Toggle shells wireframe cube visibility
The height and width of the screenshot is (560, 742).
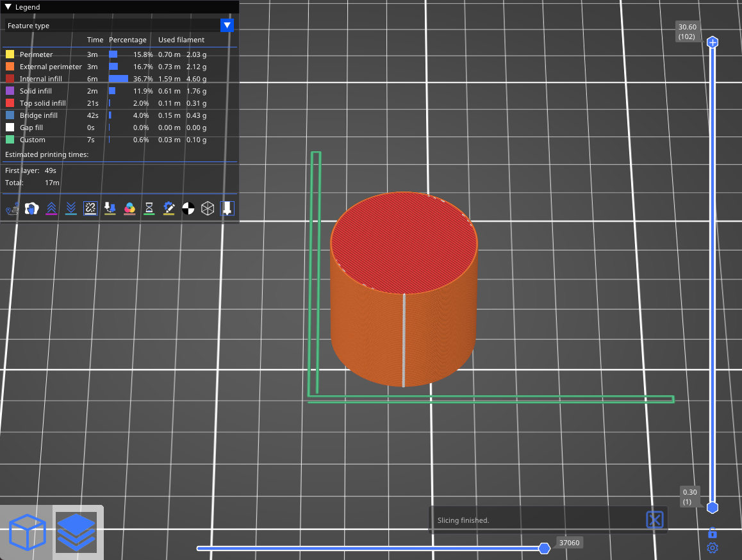click(208, 208)
